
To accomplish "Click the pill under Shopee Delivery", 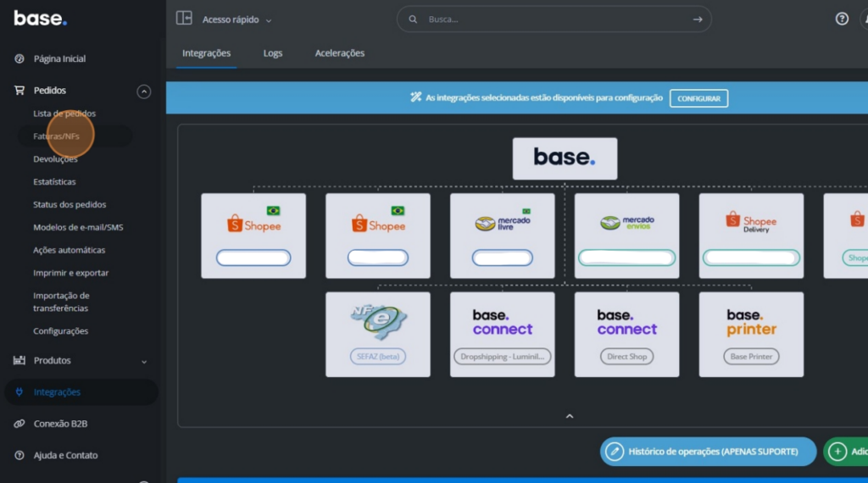I will 751,258.
